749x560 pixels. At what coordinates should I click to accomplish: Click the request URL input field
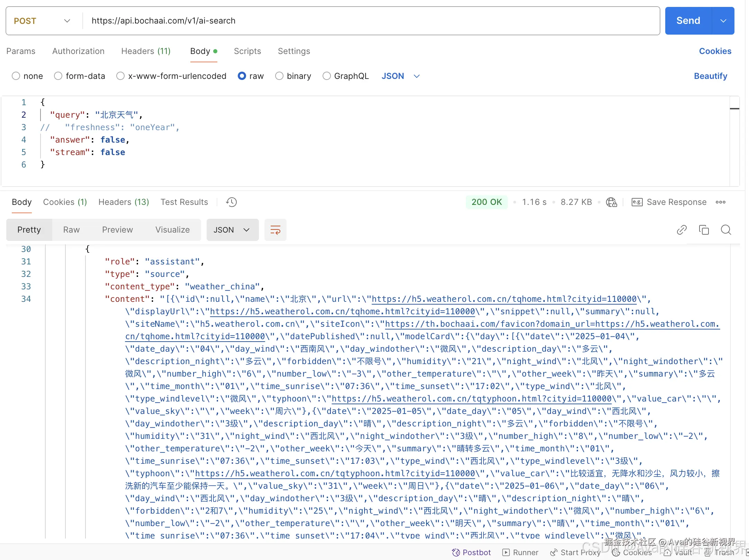point(370,21)
